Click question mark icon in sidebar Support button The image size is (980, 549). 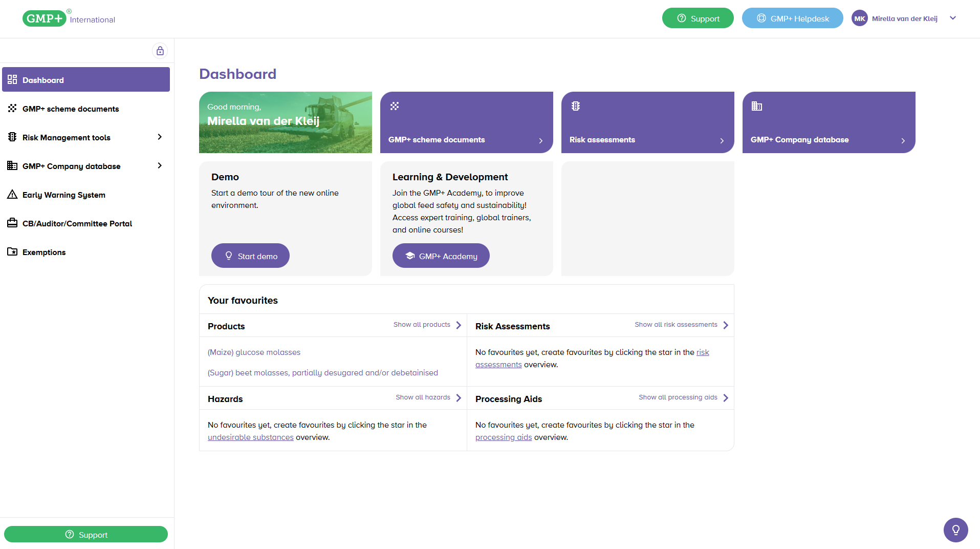[70, 534]
